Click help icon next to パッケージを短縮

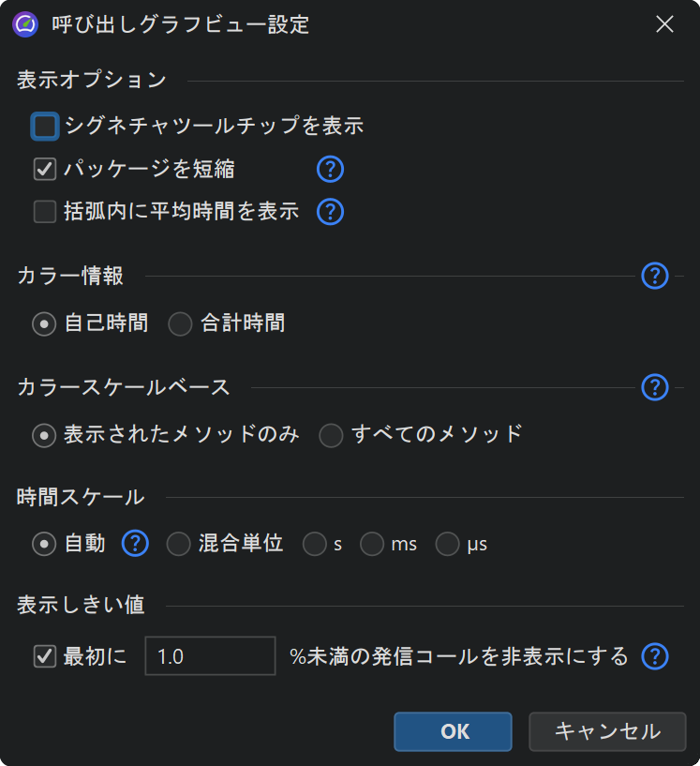(x=331, y=169)
